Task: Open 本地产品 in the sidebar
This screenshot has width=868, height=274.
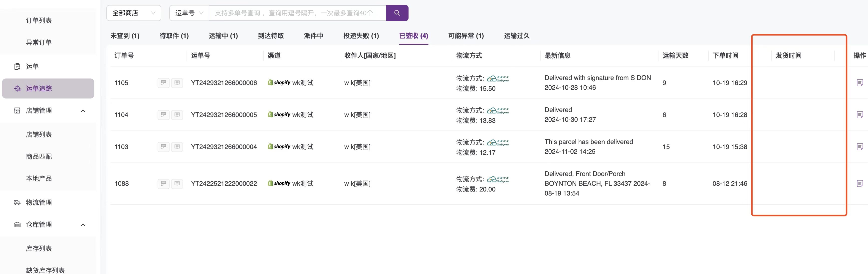Action: [39, 178]
